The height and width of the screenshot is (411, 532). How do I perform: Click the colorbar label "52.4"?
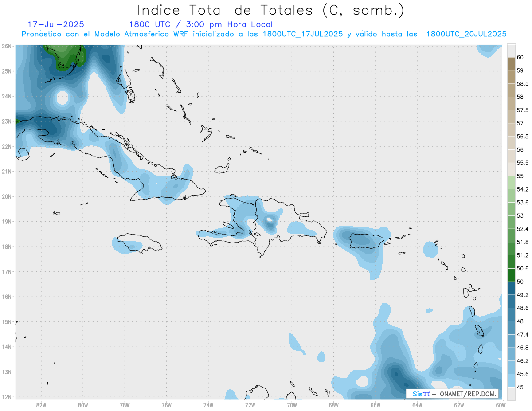(x=523, y=229)
